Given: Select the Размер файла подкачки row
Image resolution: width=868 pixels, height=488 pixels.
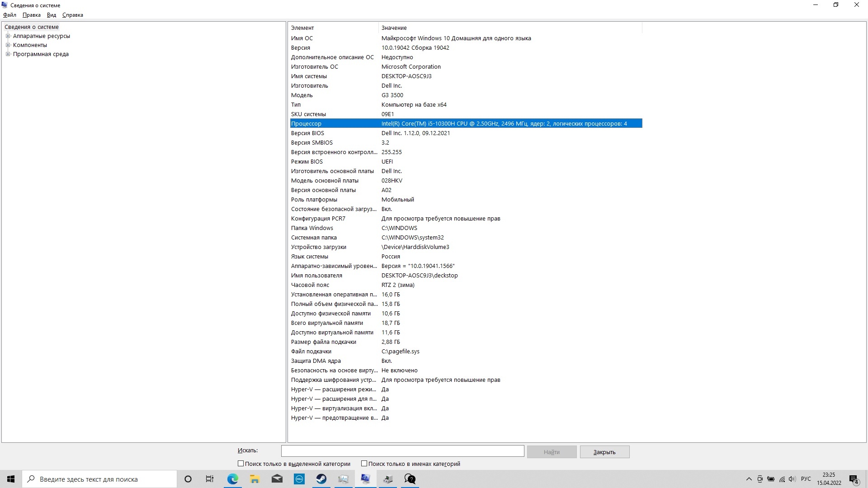Looking at the screenshot, I should tap(466, 342).
